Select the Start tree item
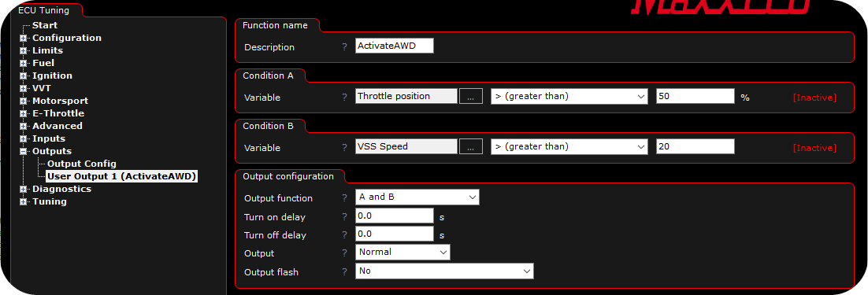The width and height of the screenshot is (868, 295). pos(45,25)
